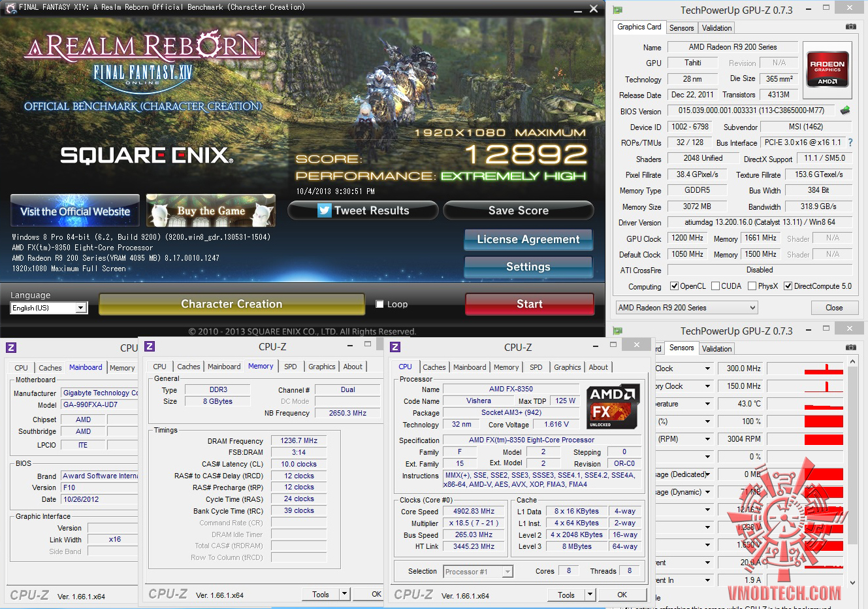Viewport: 868px width, 609px height.
Task: Open the License Agreement
Action: point(528,239)
